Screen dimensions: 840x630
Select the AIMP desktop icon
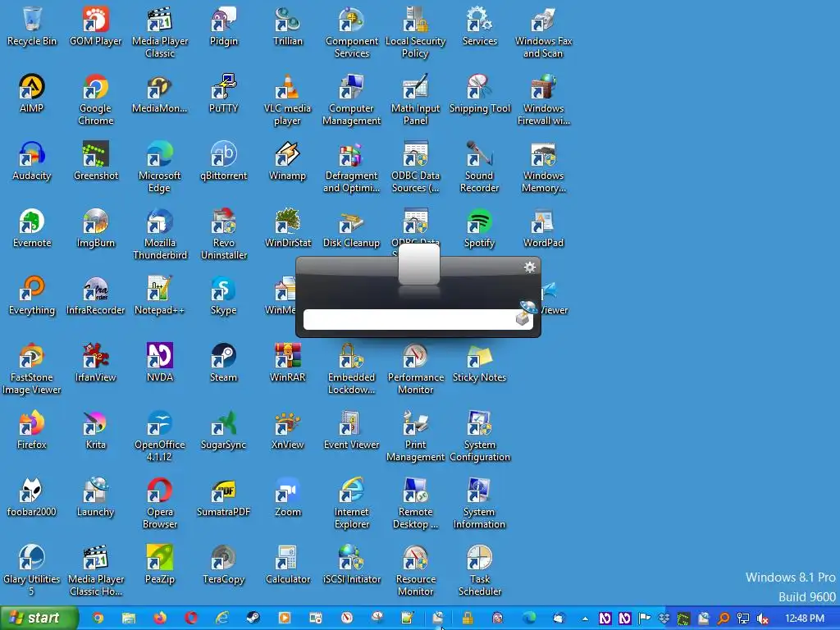[x=32, y=94]
